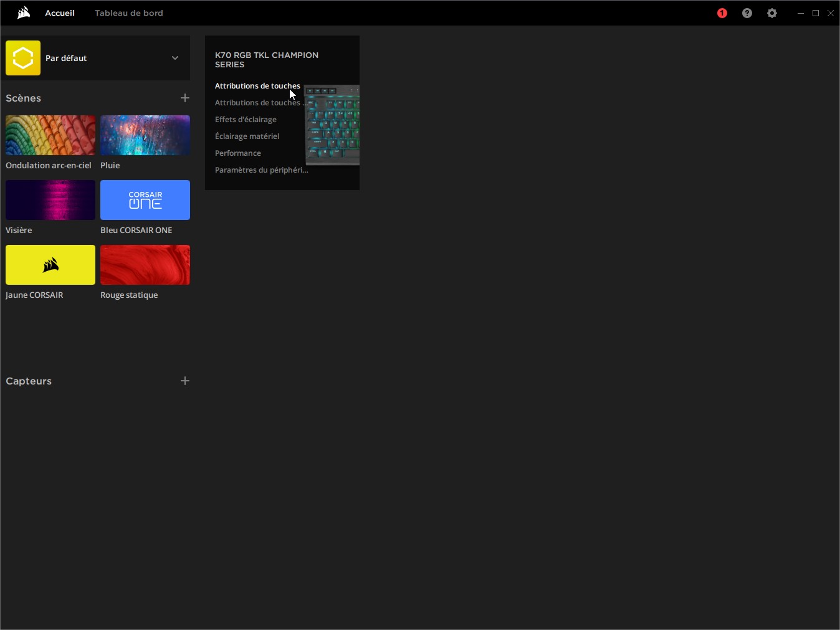Apply the Jaune CORSAIR scene

pos(50,265)
